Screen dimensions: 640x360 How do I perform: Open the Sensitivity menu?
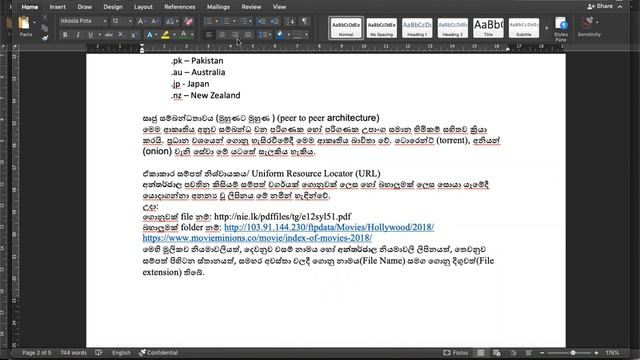[x=589, y=27]
